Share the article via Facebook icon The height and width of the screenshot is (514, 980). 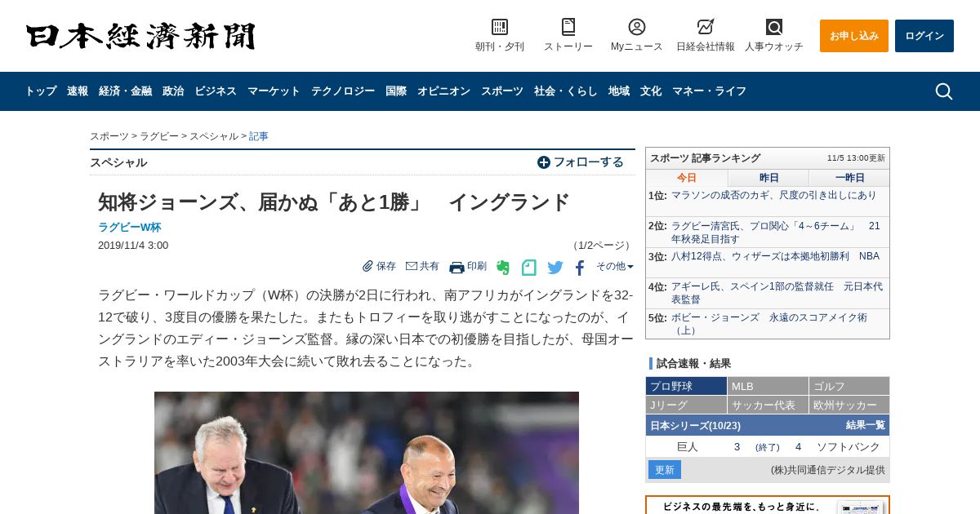pyautogui.click(x=580, y=267)
